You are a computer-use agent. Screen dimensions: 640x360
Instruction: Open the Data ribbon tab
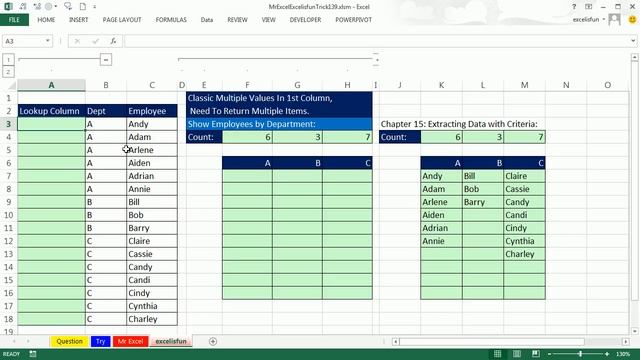click(207, 20)
